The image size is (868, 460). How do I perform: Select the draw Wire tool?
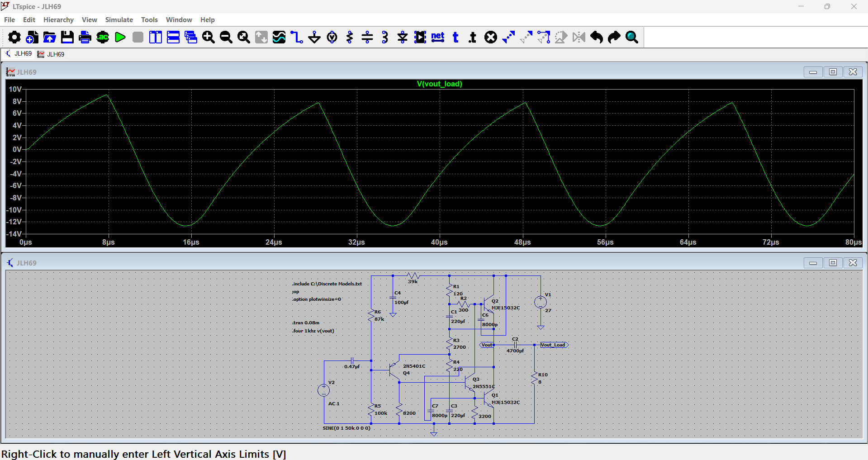pos(297,37)
